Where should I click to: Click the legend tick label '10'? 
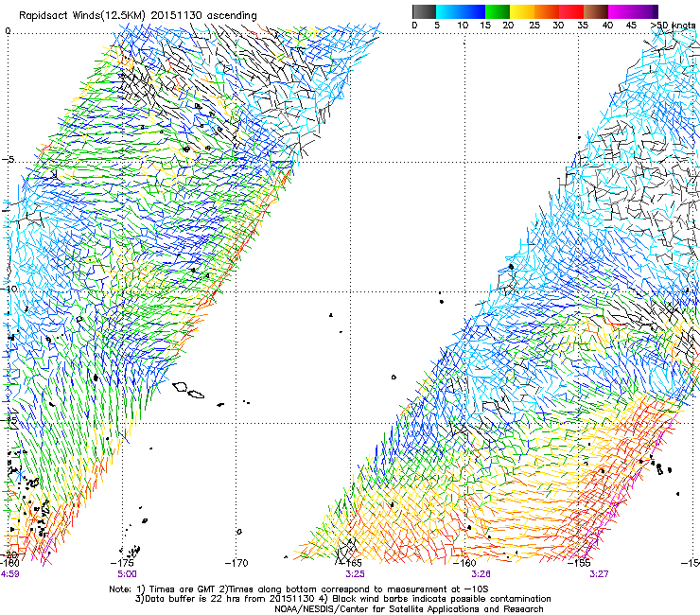[463, 26]
